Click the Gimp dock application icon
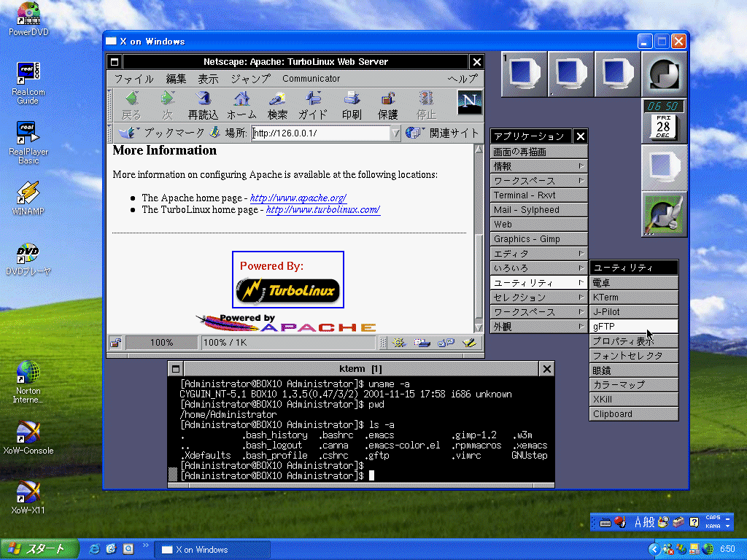 pyautogui.click(x=664, y=214)
